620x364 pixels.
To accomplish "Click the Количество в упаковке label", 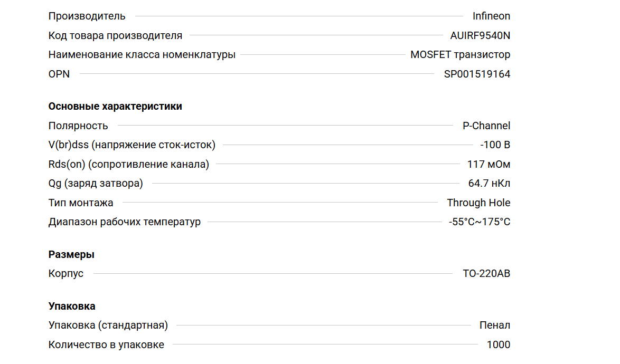I will (106, 344).
